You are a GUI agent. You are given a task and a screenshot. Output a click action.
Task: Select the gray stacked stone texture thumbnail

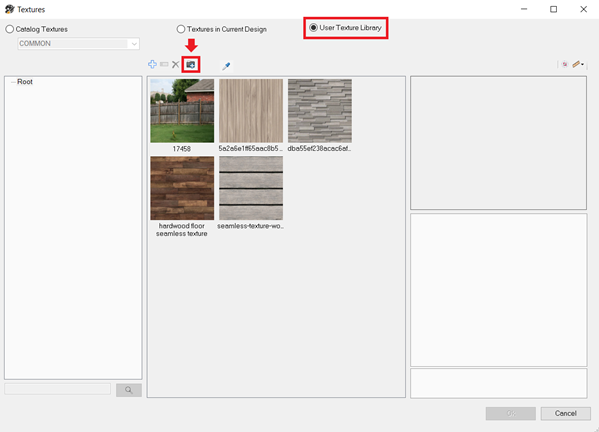320,111
